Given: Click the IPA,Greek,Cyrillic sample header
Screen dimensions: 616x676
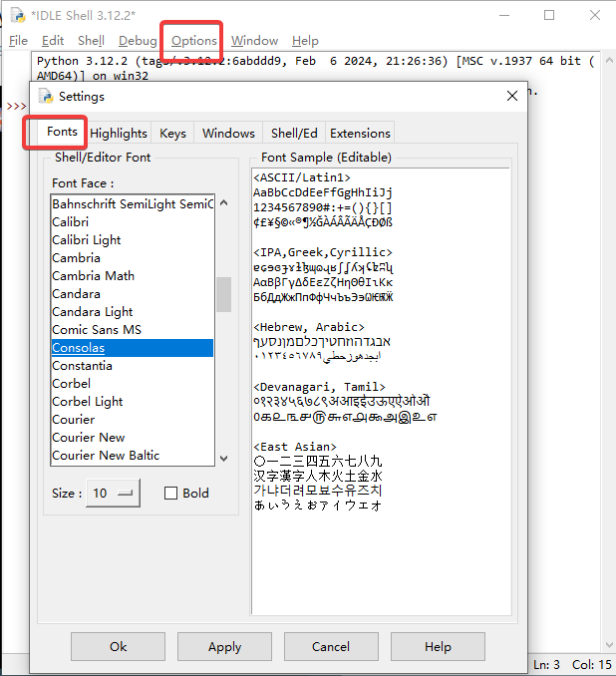Looking at the screenshot, I should click(x=323, y=252).
